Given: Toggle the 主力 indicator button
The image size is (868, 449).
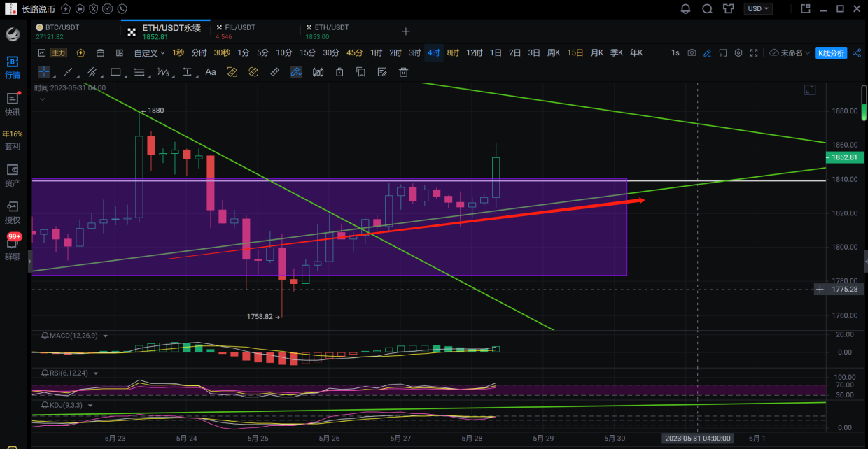Looking at the screenshot, I should [59, 53].
